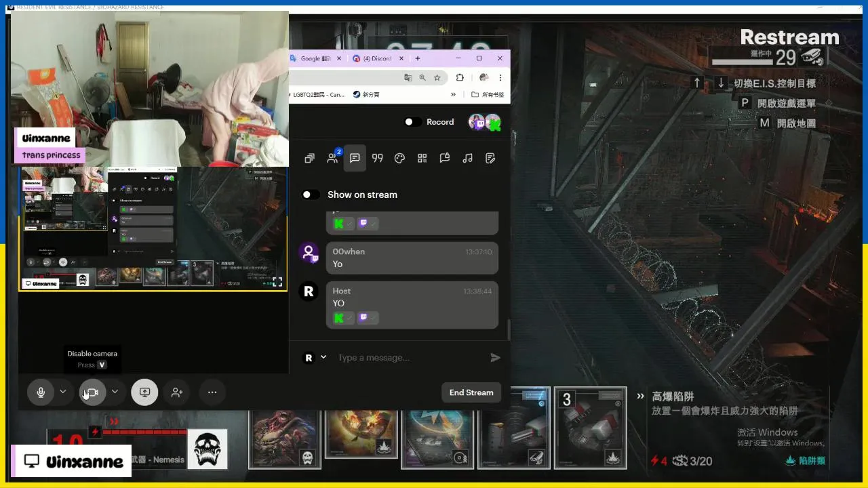Screen dimensions: 868x488
Task: Disable the camera with the video button
Action: (x=92, y=392)
